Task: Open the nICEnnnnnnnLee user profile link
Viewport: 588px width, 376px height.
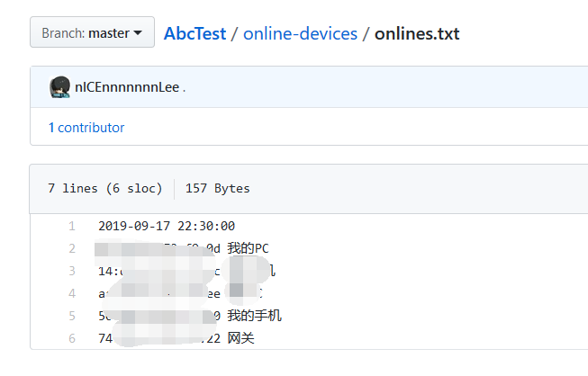Action: click(127, 87)
